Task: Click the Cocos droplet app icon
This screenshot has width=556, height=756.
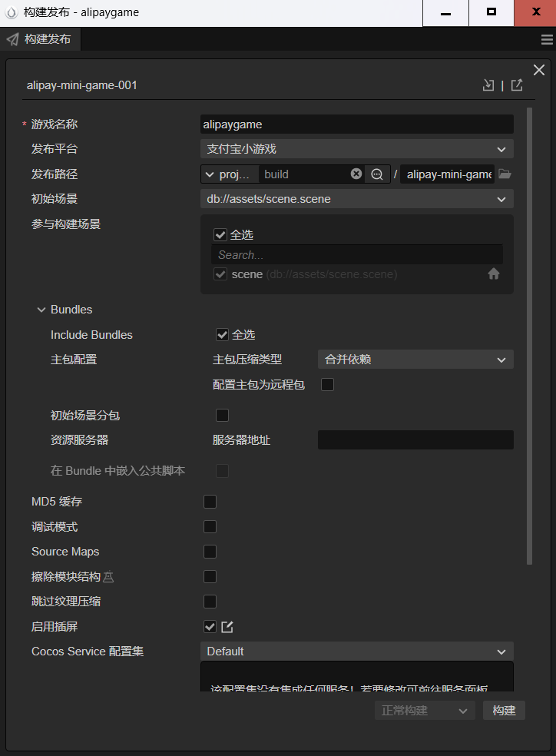Action: [x=12, y=13]
